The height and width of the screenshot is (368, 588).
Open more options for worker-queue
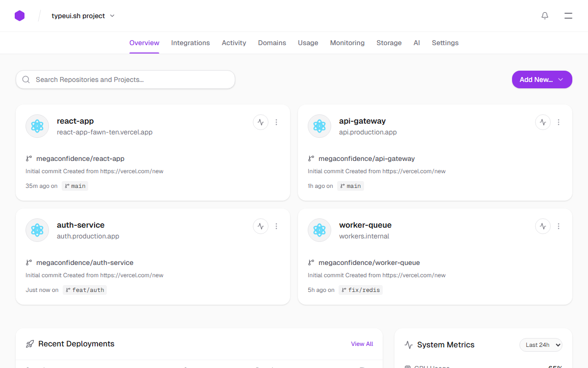click(x=559, y=226)
